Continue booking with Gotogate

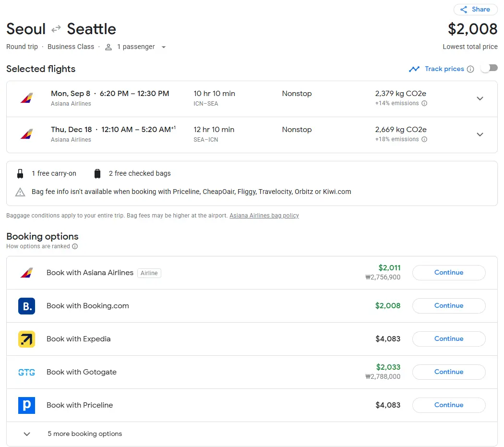pos(449,372)
